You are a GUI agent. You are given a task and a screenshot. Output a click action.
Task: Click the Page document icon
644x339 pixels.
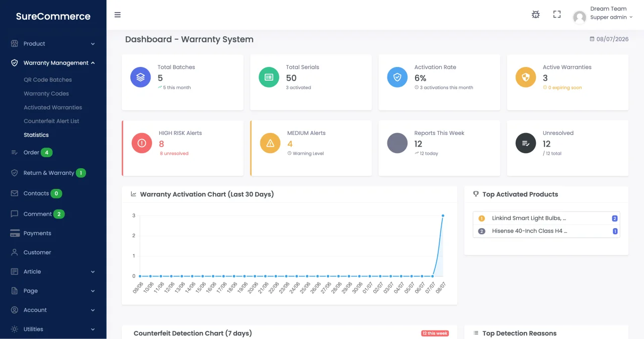coord(15,291)
